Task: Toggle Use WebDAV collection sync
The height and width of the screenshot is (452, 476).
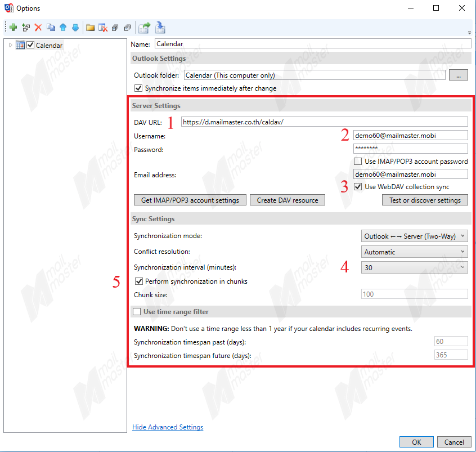Action: [x=358, y=186]
